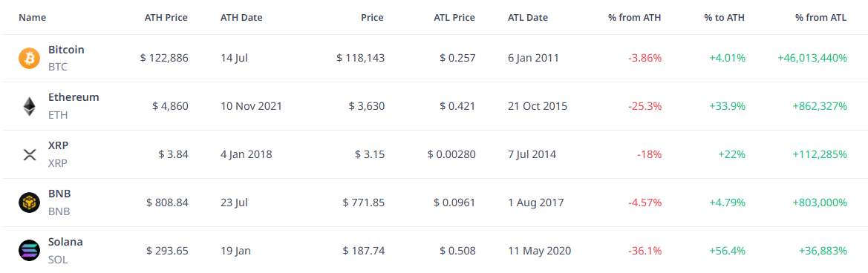The width and height of the screenshot is (868, 273).
Task: Sort by % from ATL header
Action: [821, 18]
